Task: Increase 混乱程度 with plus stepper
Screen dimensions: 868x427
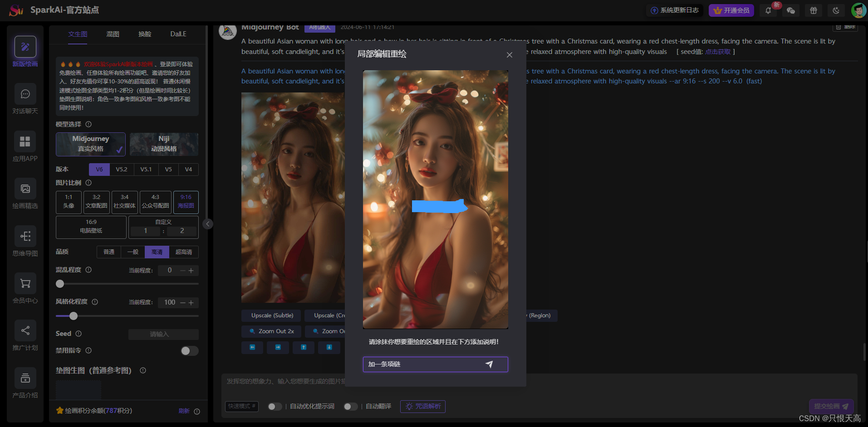Action: tap(191, 271)
